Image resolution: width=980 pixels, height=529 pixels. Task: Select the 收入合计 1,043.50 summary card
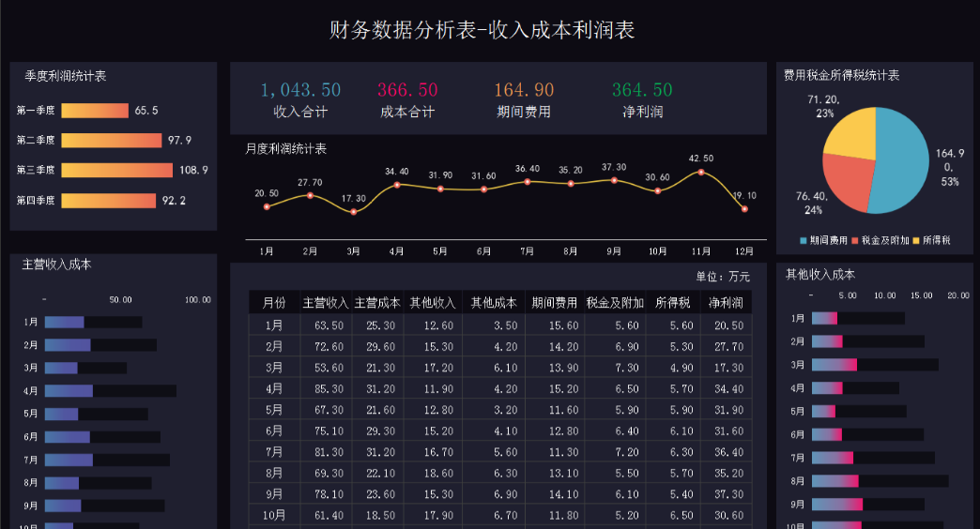(300, 100)
